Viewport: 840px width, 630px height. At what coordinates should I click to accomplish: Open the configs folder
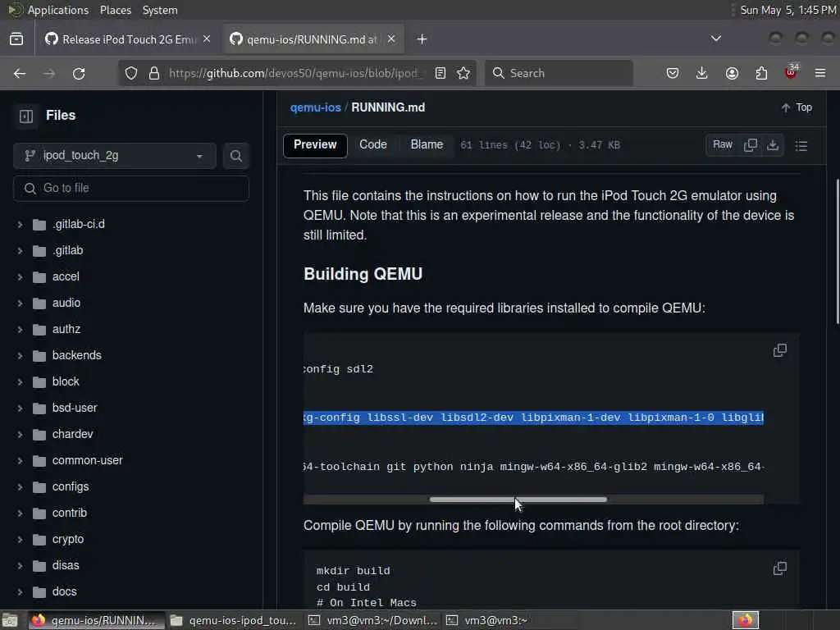[x=71, y=486]
